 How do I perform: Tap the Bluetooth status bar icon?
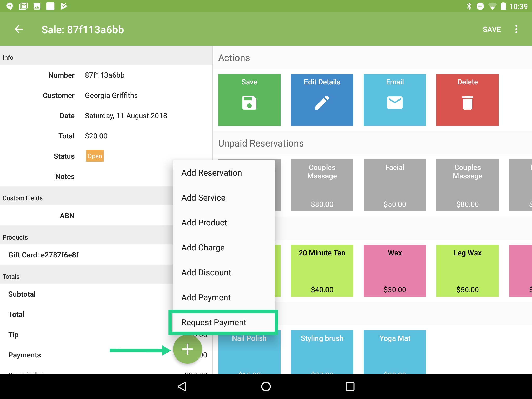point(469,6)
